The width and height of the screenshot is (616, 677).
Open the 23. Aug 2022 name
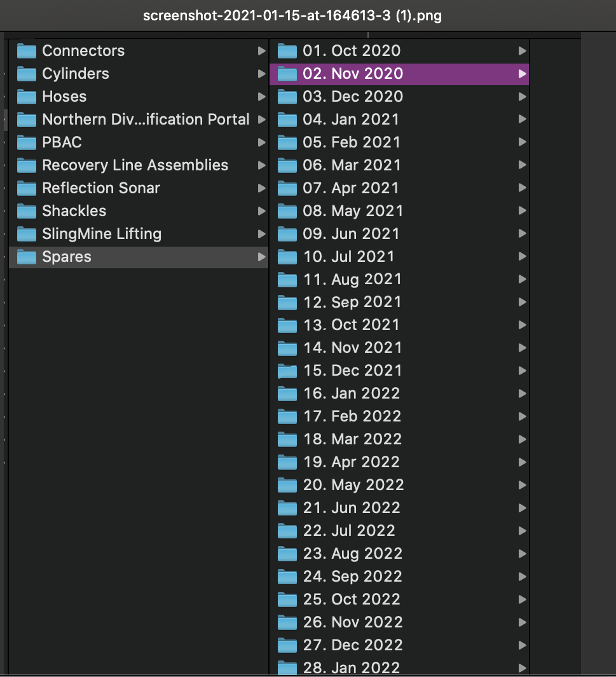tap(353, 554)
